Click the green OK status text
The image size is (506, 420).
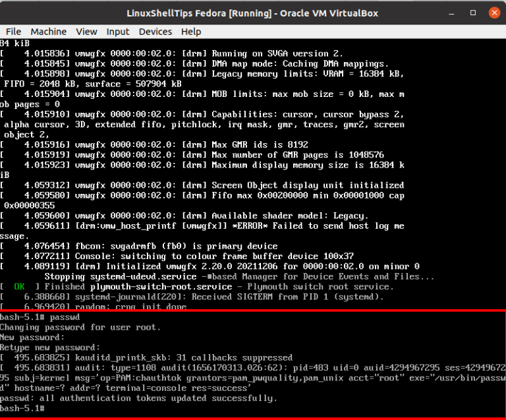19,287
